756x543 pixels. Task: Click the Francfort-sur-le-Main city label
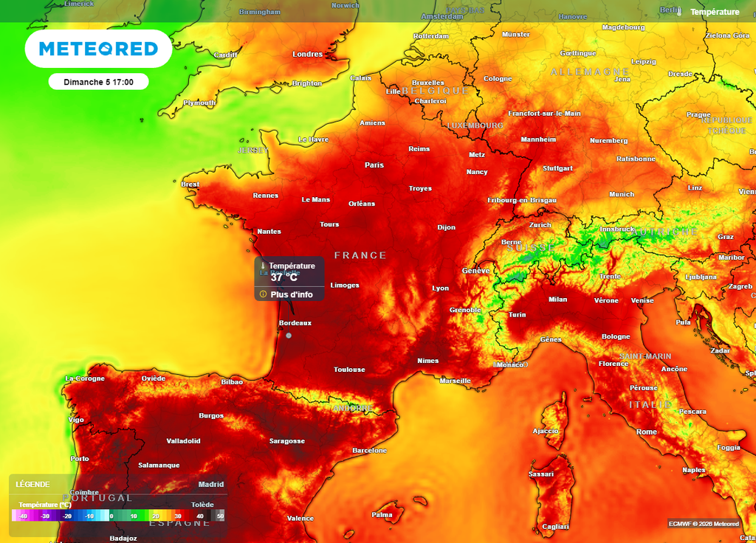544,113
